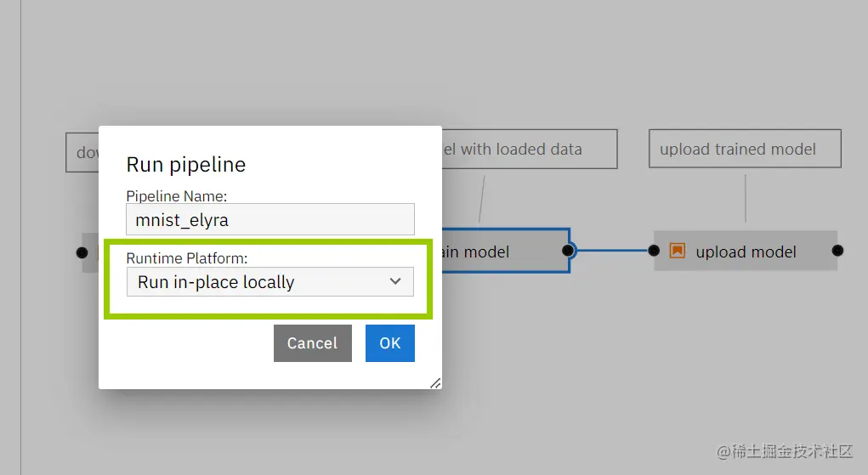This screenshot has height=475, width=868.
Task: Click the orange notebook icon on upload model node
Action: [678, 251]
